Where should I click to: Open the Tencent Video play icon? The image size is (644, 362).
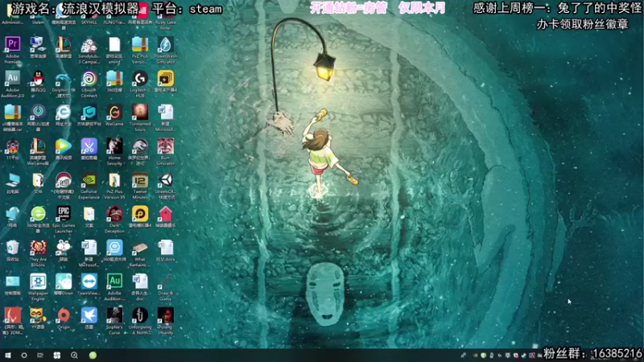64,146
